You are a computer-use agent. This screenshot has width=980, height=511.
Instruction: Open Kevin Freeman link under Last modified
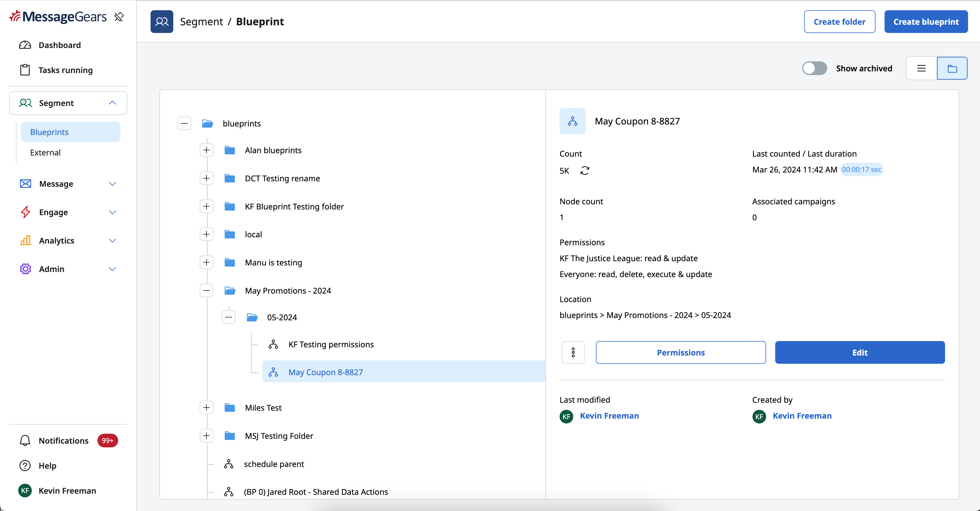[610, 416]
